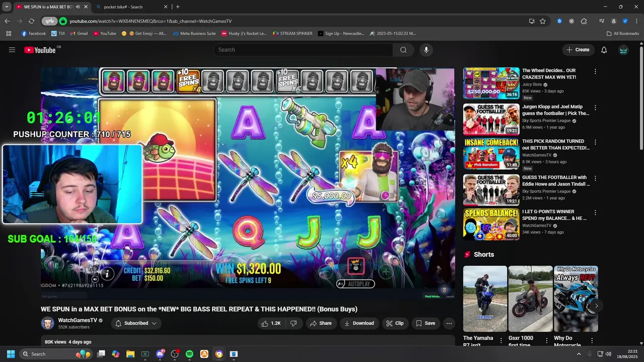The width and height of the screenshot is (644, 362).
Task: Open options for Jurgen Klopp video
Action: tap(595, 108)
